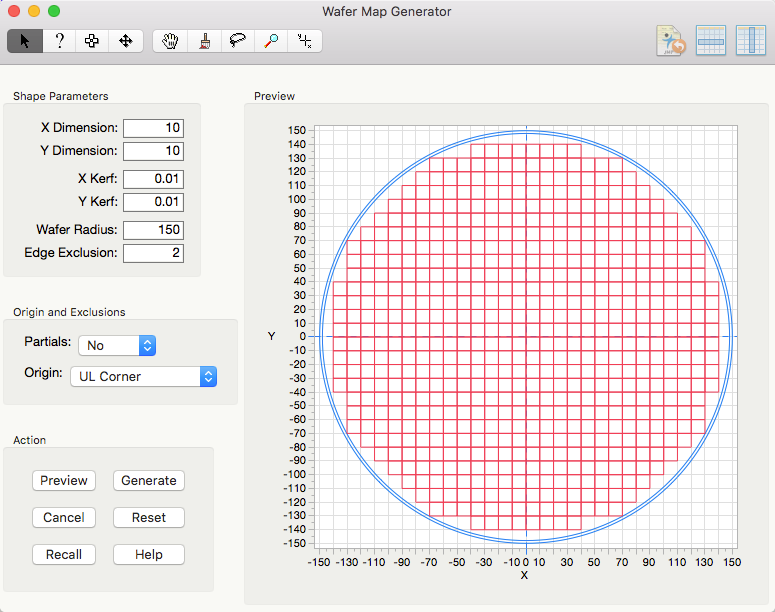Click the Reset button
This screenshot has width=775, height=612.
click(x=149, y=518)
